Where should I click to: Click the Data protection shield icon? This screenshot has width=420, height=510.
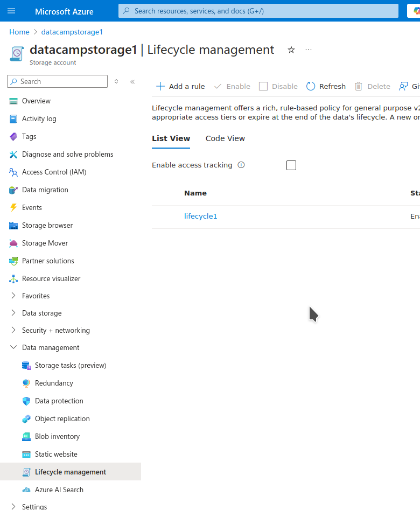(26, 401)
